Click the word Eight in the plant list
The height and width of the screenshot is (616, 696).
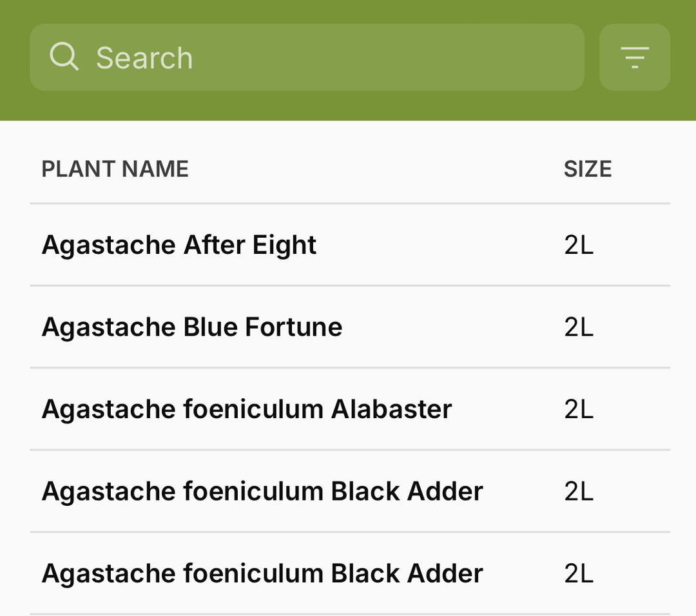coord(284,245)
